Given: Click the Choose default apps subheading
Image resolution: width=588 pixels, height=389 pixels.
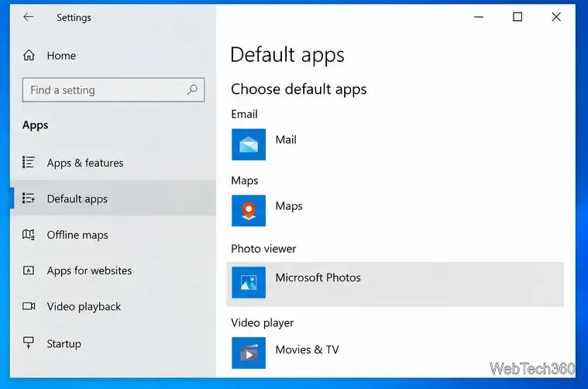Looking at the screenshot, I should point(299,89).
